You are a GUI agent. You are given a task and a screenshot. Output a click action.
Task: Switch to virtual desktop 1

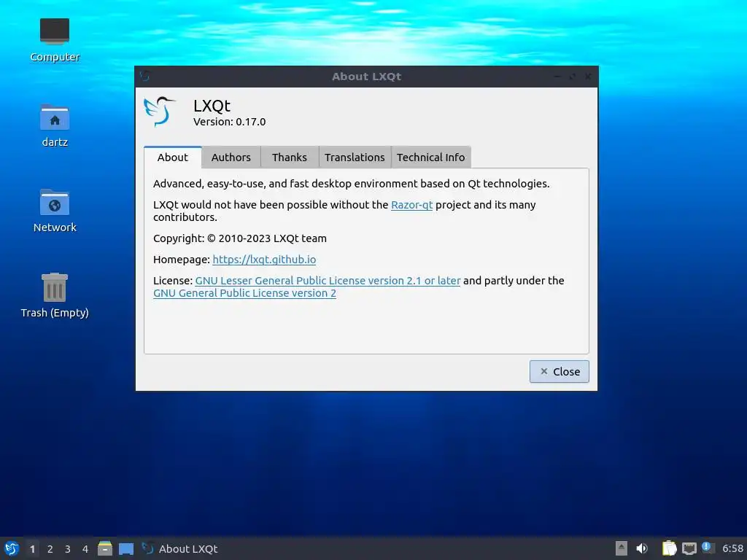click(32, 549)
